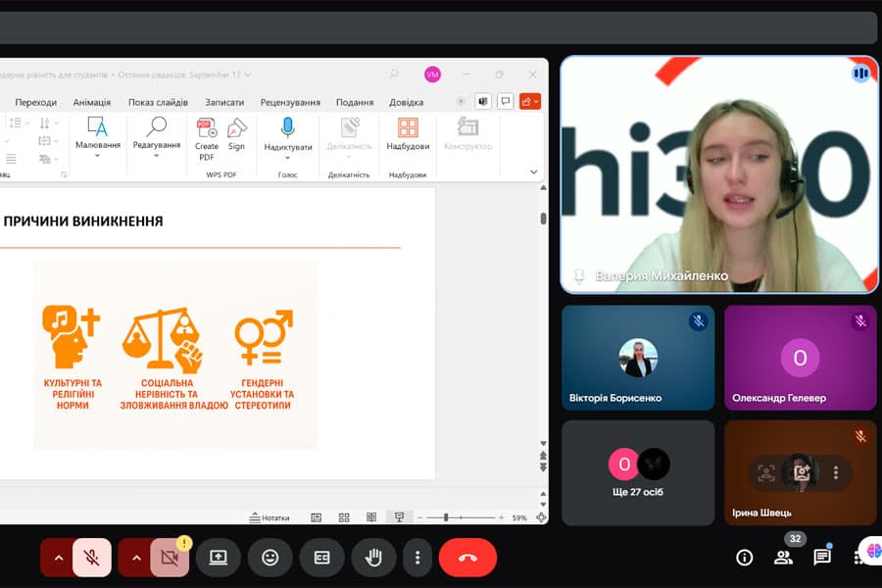Show the participants list
The image size is (882, 588).
(783, 558)
